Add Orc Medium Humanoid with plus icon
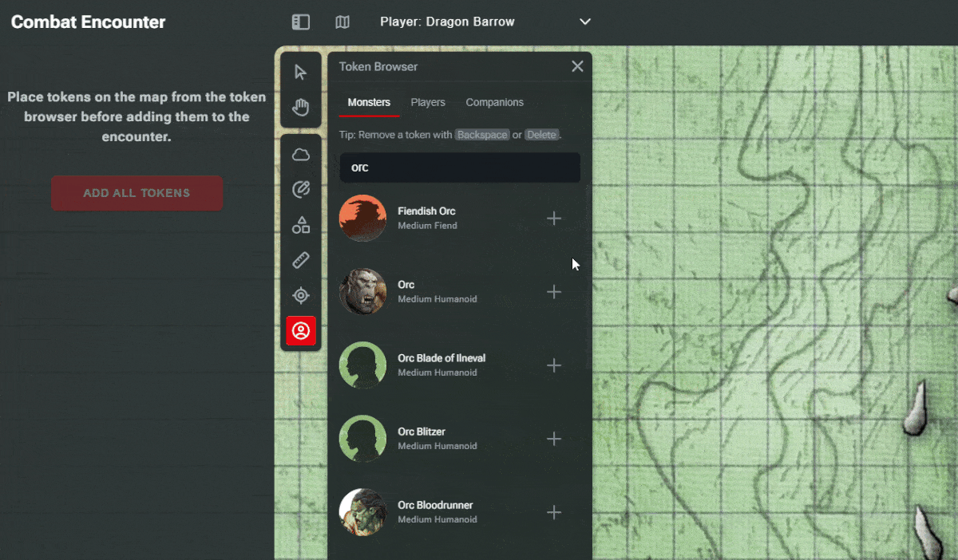This screenshot has height=560, width=958. pos(554,292)
